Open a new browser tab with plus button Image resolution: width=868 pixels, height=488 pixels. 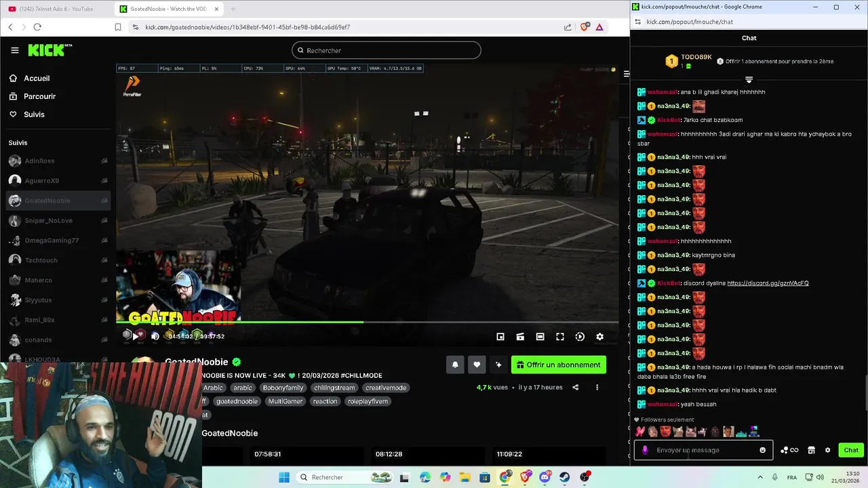233,9
